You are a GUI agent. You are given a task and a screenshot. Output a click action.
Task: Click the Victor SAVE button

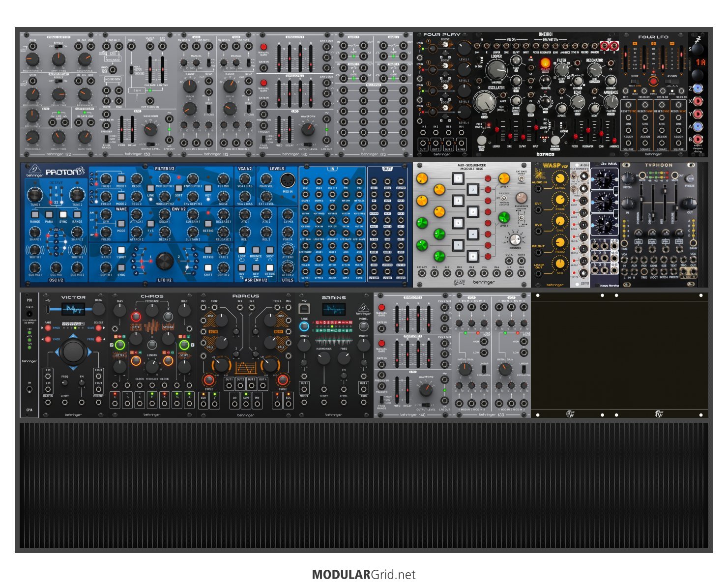[x=98, y=328]
